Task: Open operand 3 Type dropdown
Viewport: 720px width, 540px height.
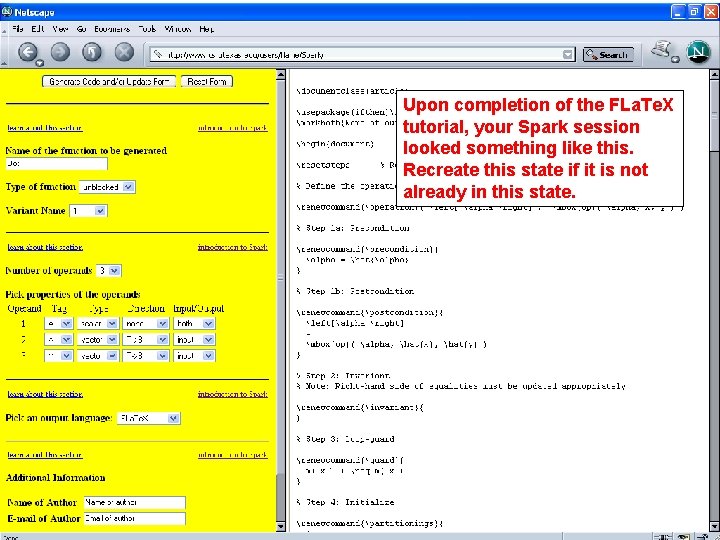Action: [98, 355]
